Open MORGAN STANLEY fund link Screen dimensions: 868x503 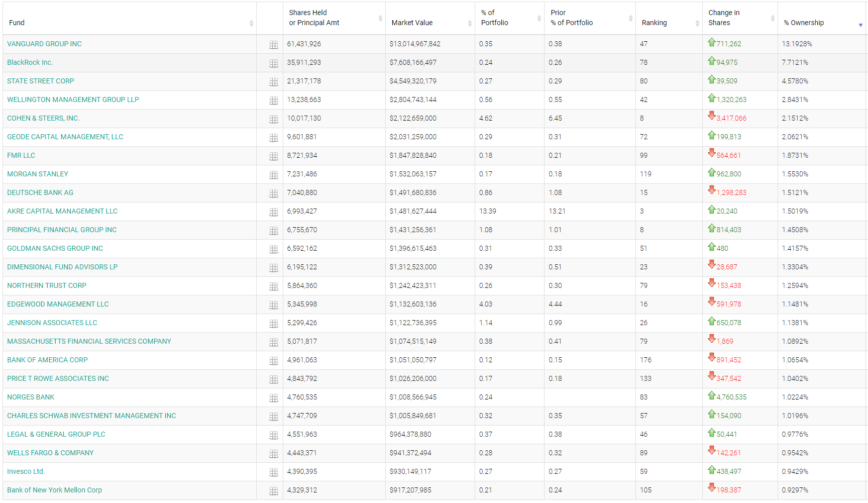tap(38, 174)
